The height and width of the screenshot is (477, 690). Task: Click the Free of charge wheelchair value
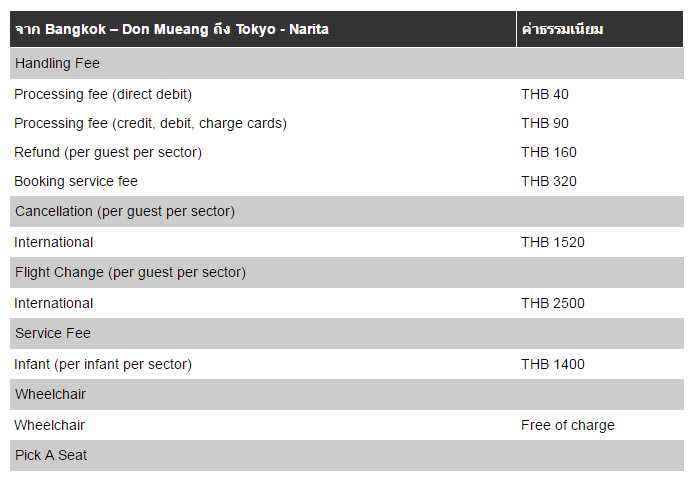[x=568, y=425]
